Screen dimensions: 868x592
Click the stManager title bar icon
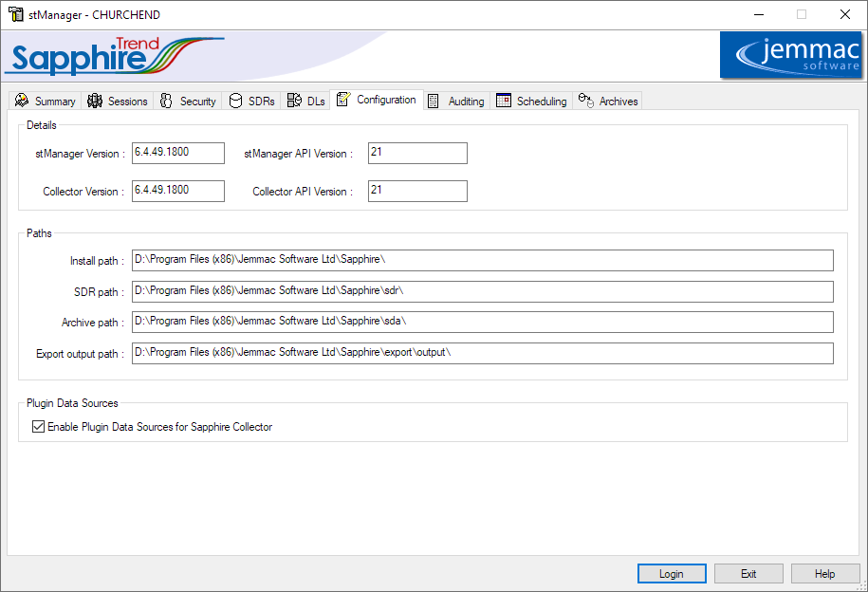pos(16,14)
